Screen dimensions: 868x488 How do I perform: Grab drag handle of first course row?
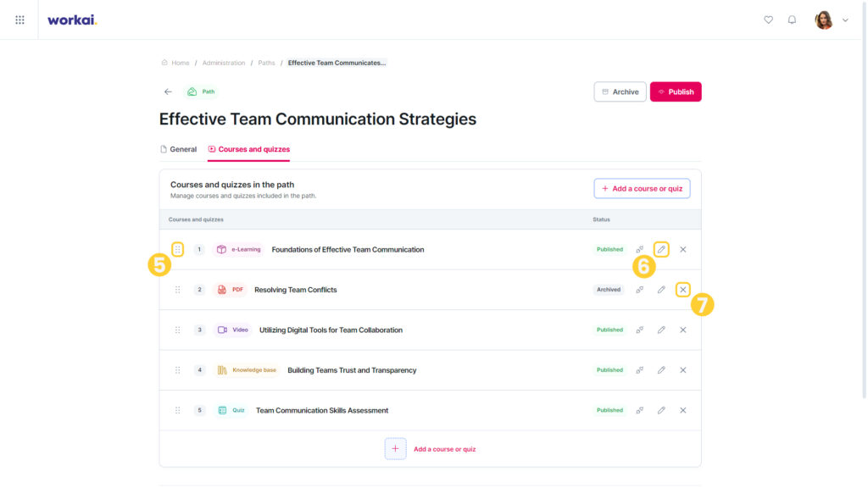(x=178, y=250)
